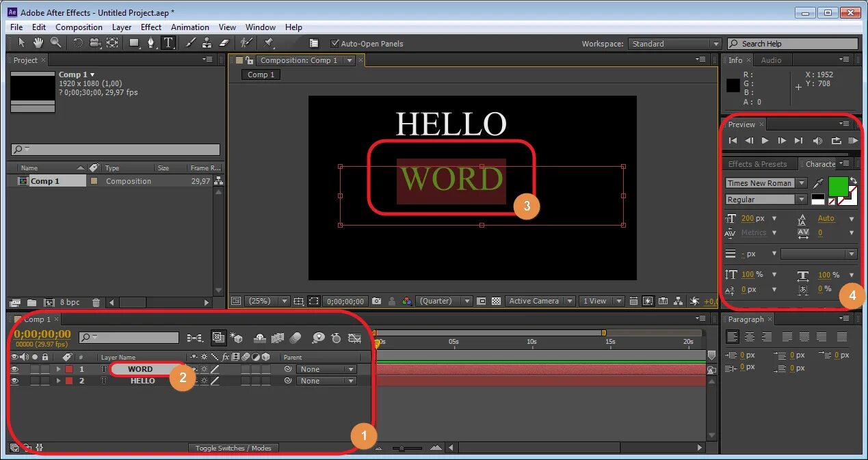The image size is (868, 460).
Task: Hide the WORD layer eye toggle
Action: tap(14, 369)
